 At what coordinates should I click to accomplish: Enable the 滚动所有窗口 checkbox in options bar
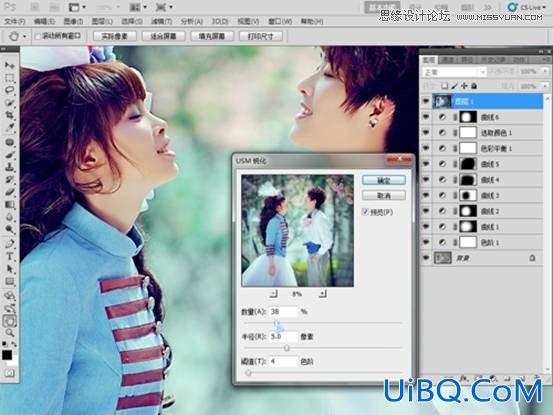[38, 36]
